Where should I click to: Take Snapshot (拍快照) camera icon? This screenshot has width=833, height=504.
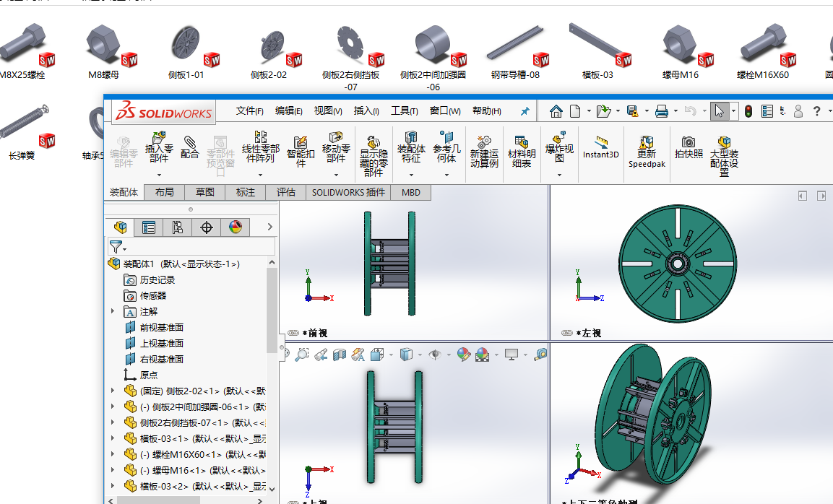[689, 142]
